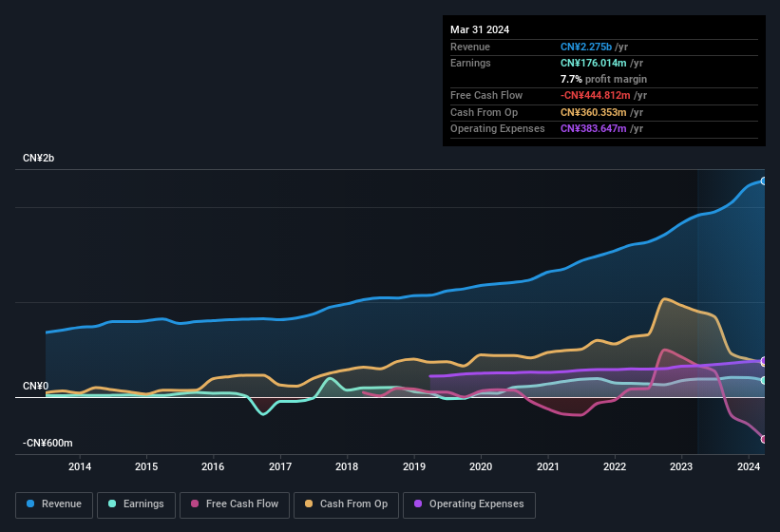Click the teal Earnings legend dot
Image resolution: width=780 pixels, height=532 pixels.
[x=113, y=503]
